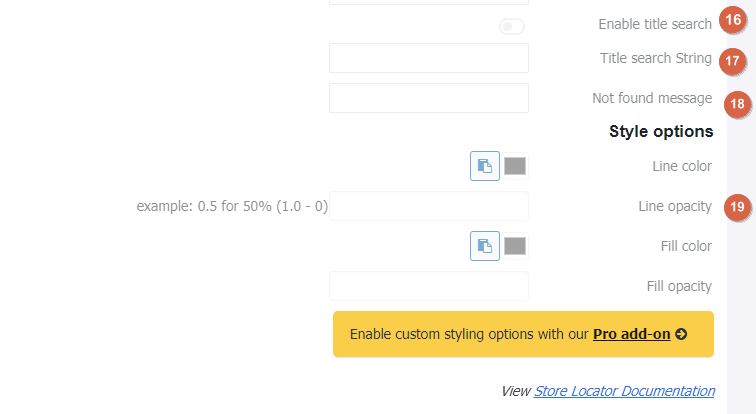Open the Store Locator Documentation link
This screenshot has height=414, width=756.
[624, 391]
